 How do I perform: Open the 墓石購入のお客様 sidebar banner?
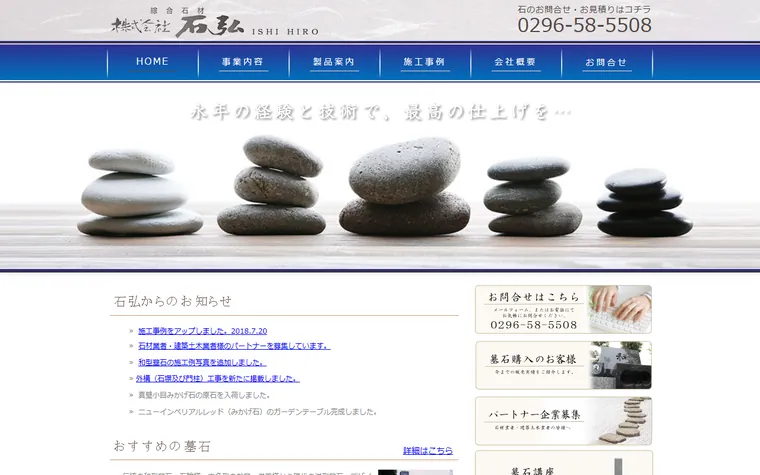pos(563,365)
